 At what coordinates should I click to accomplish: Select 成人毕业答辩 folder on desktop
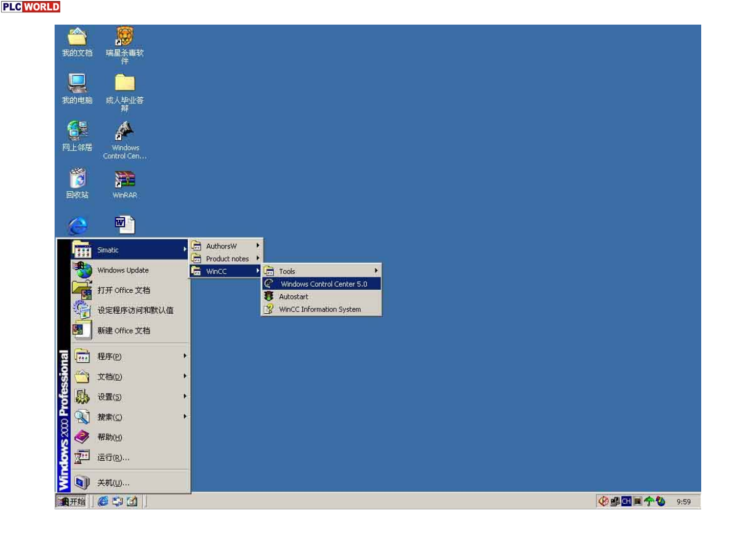[x=125, y=93]
